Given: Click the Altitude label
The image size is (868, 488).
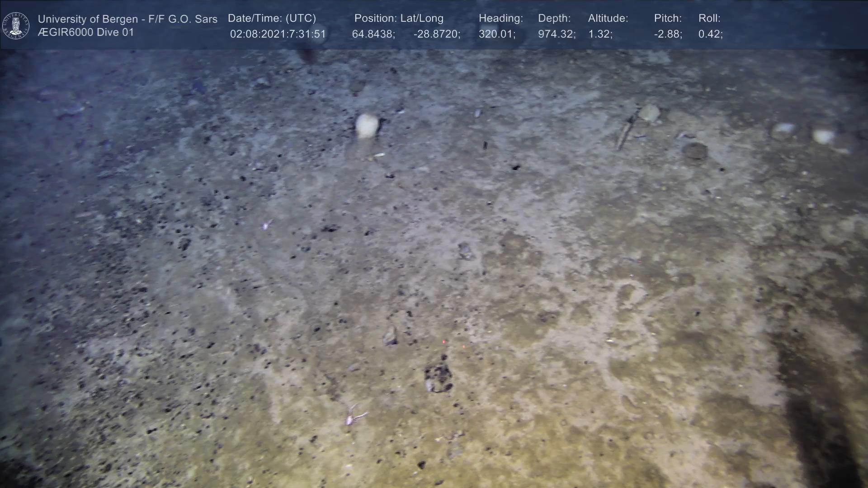Looking at the screenshot, I should tap(608, 19).
